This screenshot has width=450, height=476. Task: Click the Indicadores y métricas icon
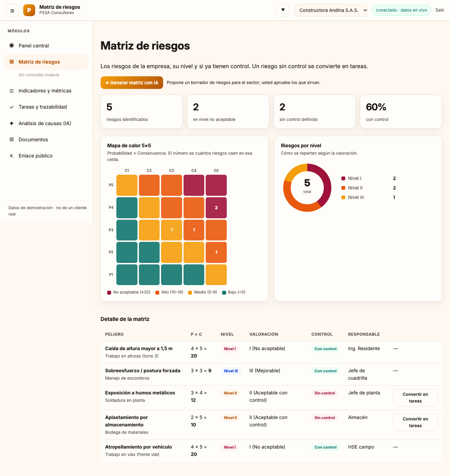(x=12, y=91)
